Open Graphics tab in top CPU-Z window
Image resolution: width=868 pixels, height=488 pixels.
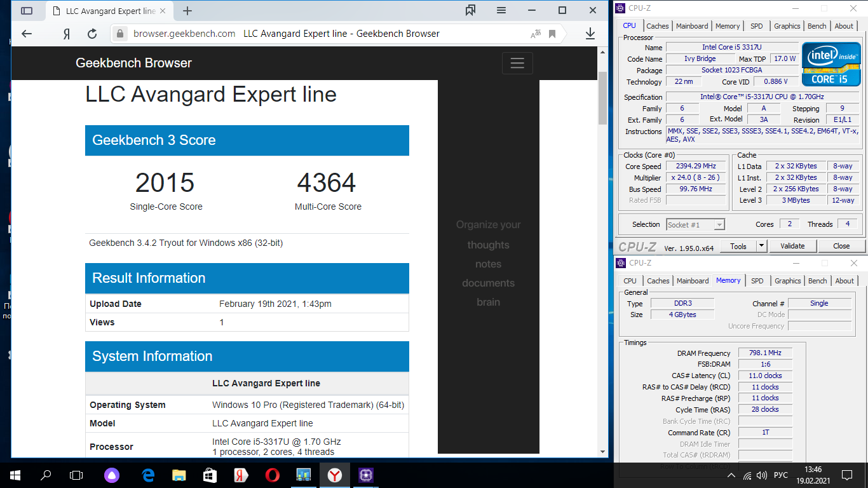coord(787,26)
